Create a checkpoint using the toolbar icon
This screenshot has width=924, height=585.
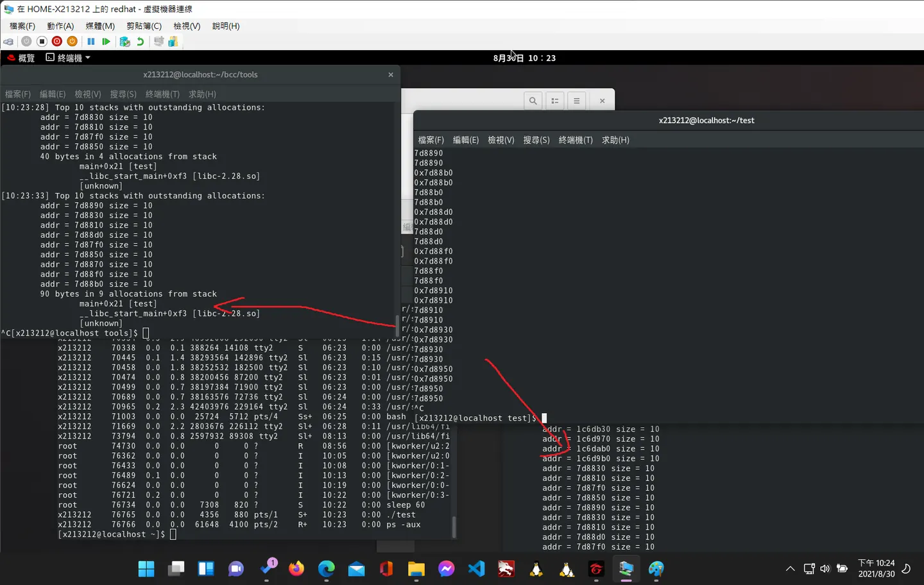[125, 42]
